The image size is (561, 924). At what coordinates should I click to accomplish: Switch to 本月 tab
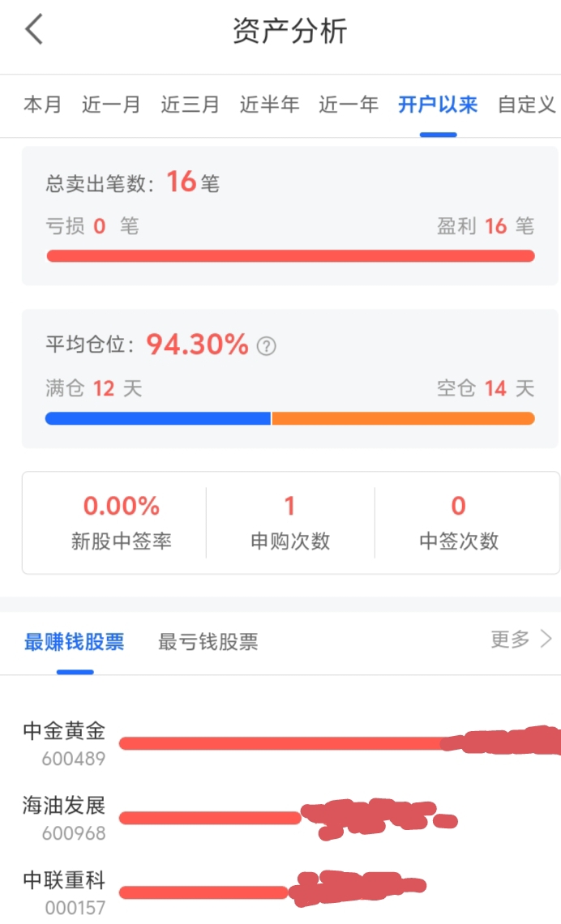42,105
